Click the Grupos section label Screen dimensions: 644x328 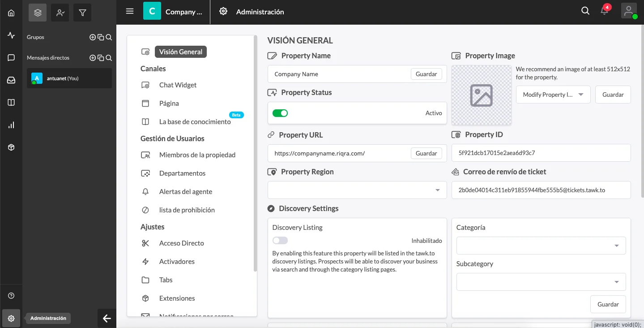(x=35, y=37)
